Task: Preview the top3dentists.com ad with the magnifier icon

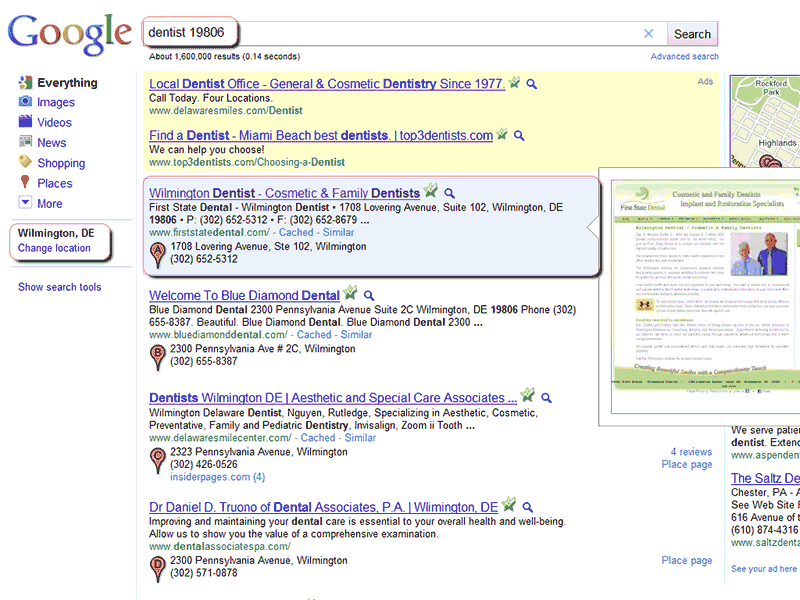Action: pyautogui.click(x=519, y=135)
